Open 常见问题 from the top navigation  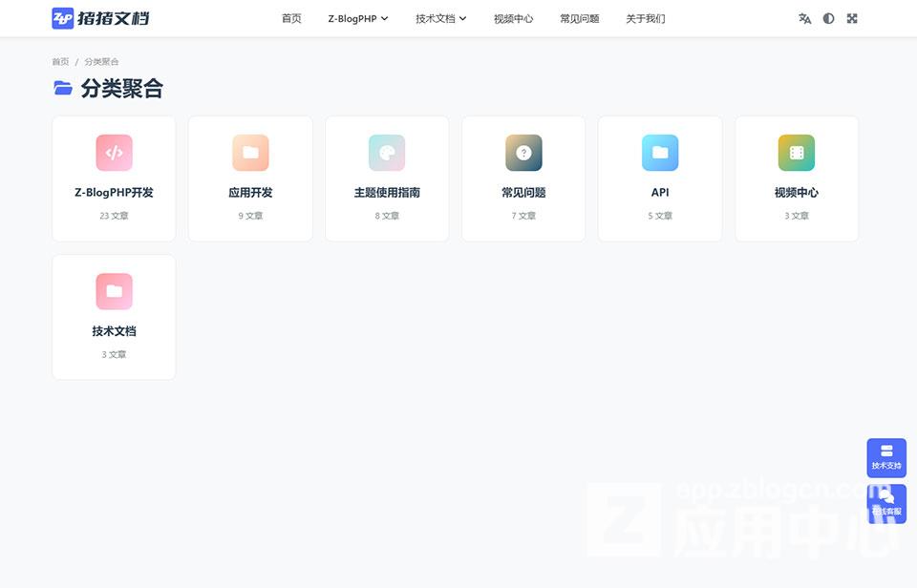point(579,18)
